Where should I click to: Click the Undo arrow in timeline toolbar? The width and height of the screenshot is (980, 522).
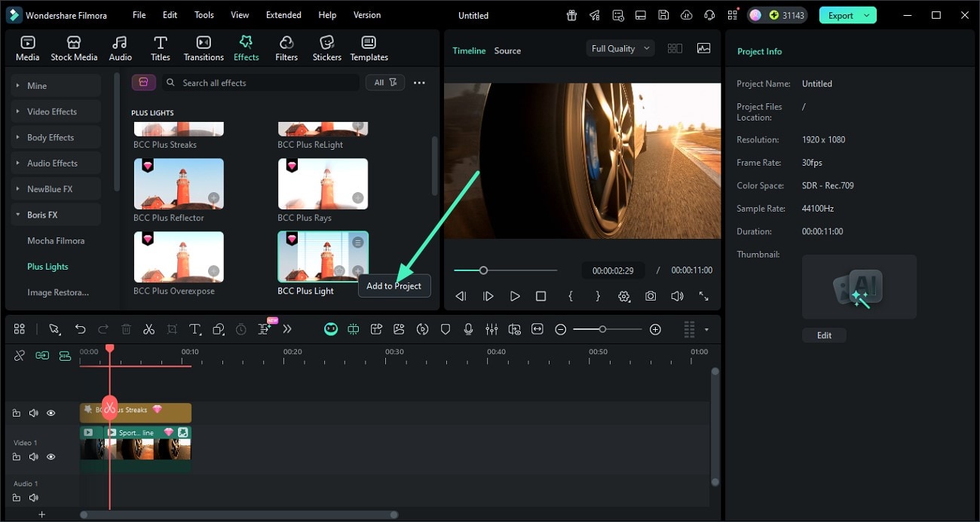(80, 329)
